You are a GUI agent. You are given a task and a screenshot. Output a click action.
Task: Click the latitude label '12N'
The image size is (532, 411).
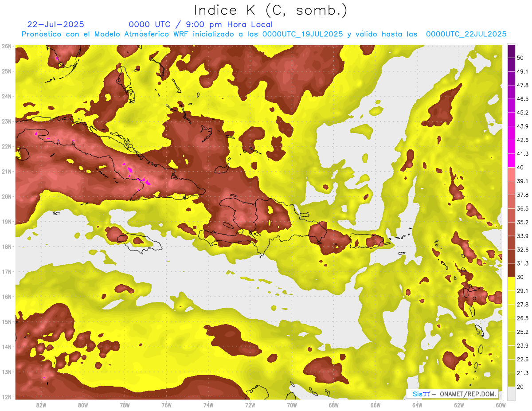(x=7, y=397)
